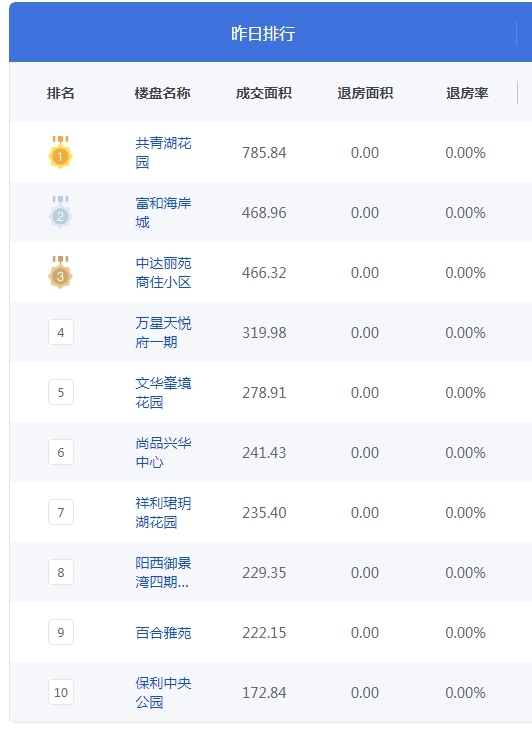The height and width of the screenshot is (731, 532).
Task: Open the 富和海岸城 property link
Action: pyautogui.click(x=163, y=213)
